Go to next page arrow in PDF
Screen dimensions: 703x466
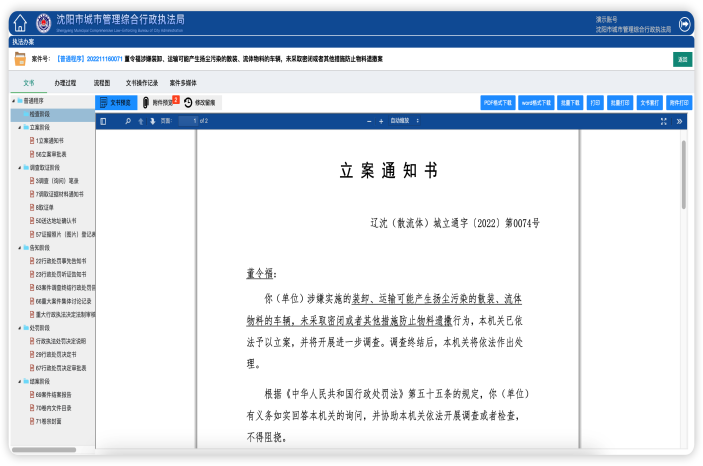tap(153, 121)
